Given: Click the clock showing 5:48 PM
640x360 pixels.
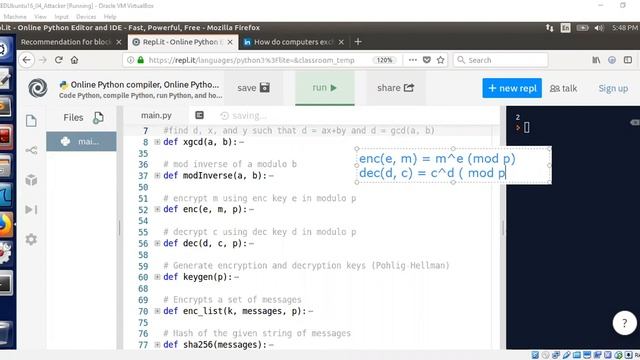Looking at the screenshot, I should pyautogui.click(x=624, y=28).
